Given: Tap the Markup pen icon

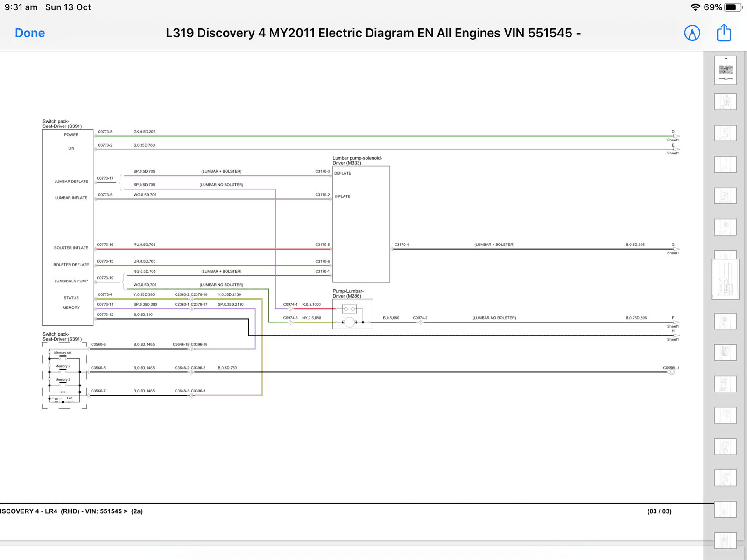Looking at the screenshot, I should pyautogui.click(x=692, y=33).
